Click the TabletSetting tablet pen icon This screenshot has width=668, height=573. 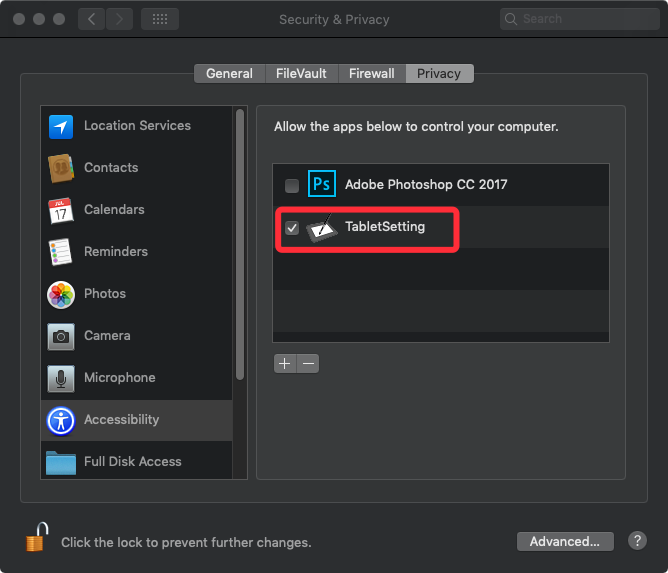click(322, 228)
